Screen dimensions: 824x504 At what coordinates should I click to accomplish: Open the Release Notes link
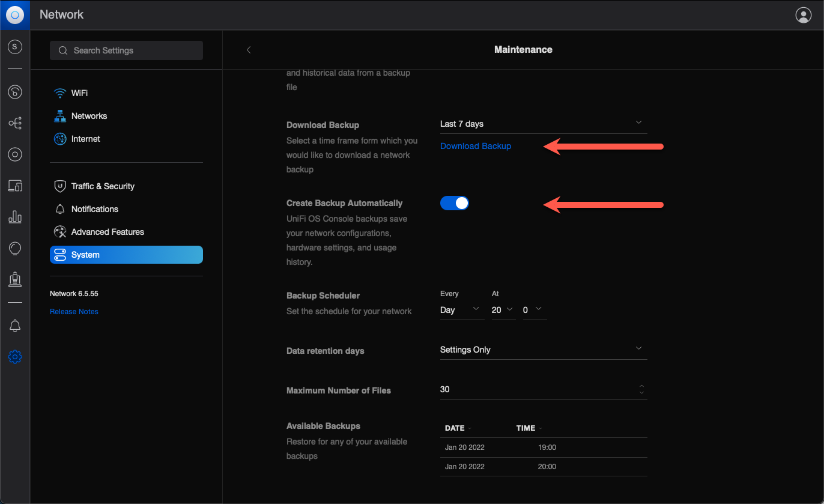click(74, 312)
